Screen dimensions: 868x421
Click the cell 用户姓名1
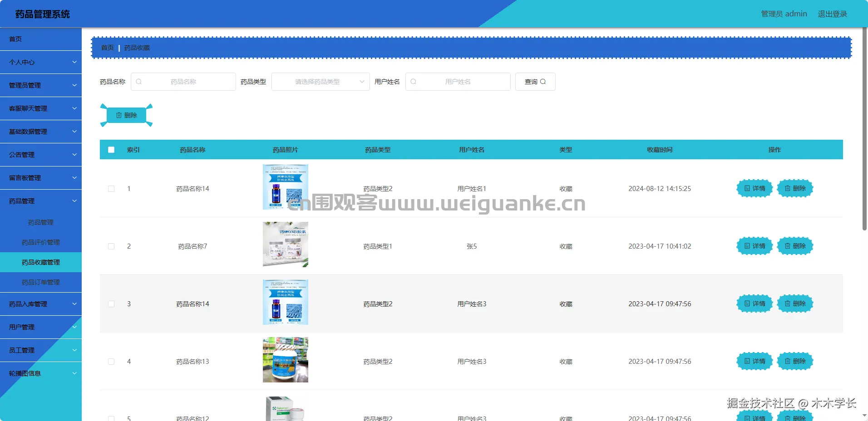(x=472, y=189)
